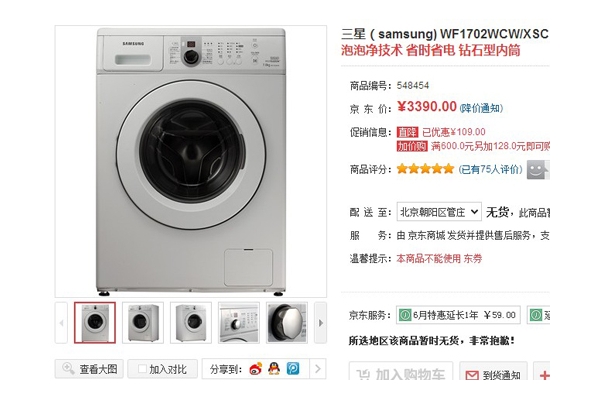600x400 pixels.
Task: Click the 加入购物车 button
Action: pyautogui.click(x=401, y=371)
